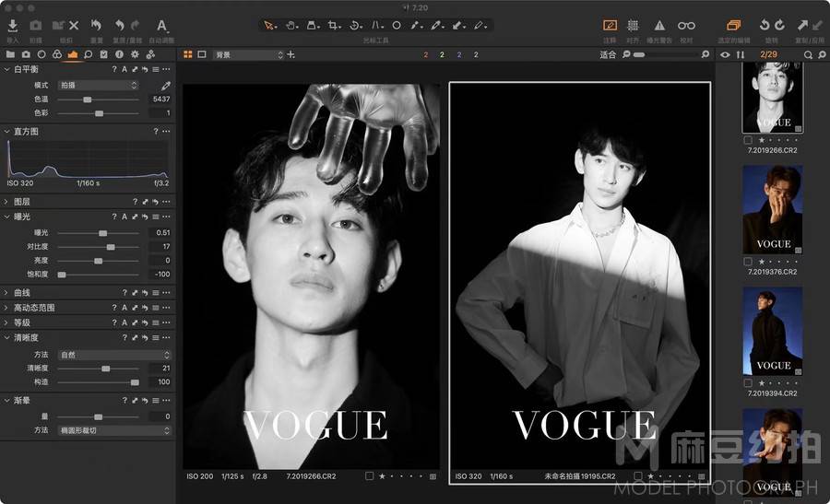Click reset arrow in 清晰度 panel header
Viewport: 830px width, 504px height.
(x=145, y=337)
